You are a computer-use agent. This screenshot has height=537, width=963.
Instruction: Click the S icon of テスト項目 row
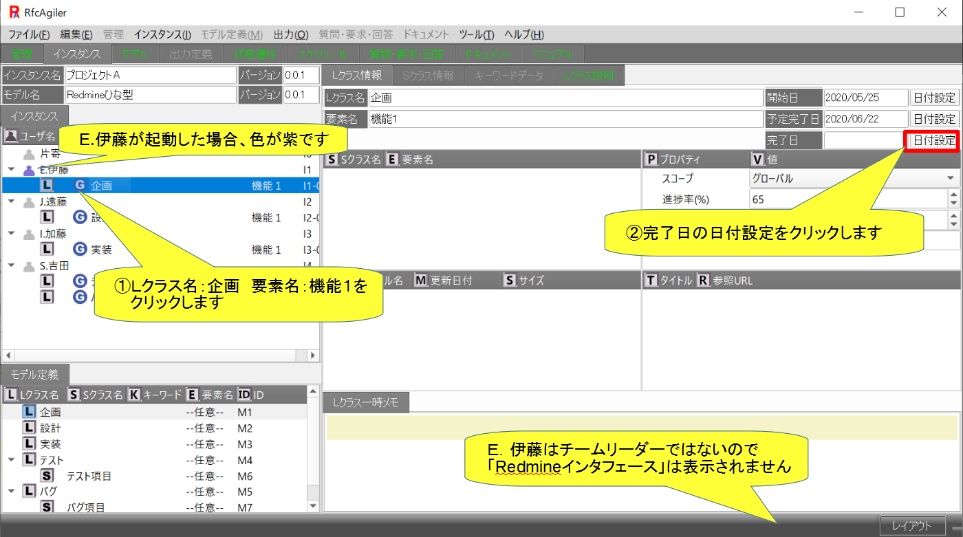point(47,476)
